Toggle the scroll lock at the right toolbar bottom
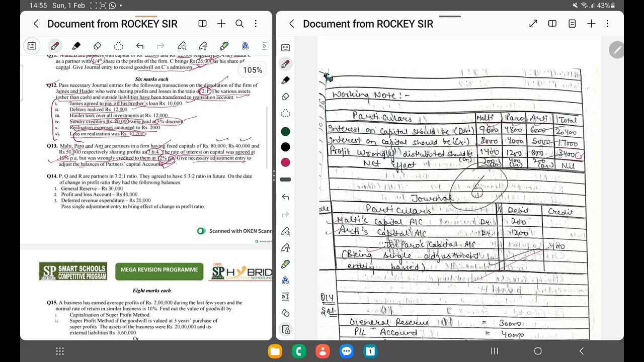644x362 pixels. pos(286,330)
